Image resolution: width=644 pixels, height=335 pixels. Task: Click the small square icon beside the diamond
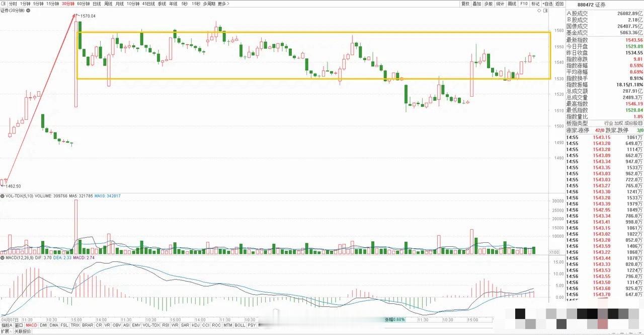tap(546, 10)
